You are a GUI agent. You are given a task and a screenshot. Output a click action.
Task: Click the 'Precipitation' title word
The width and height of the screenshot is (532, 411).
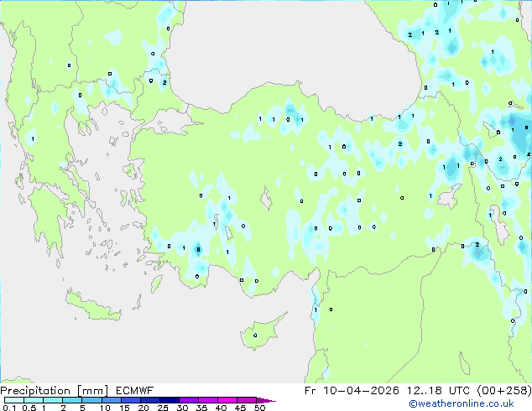click(35, 391)
